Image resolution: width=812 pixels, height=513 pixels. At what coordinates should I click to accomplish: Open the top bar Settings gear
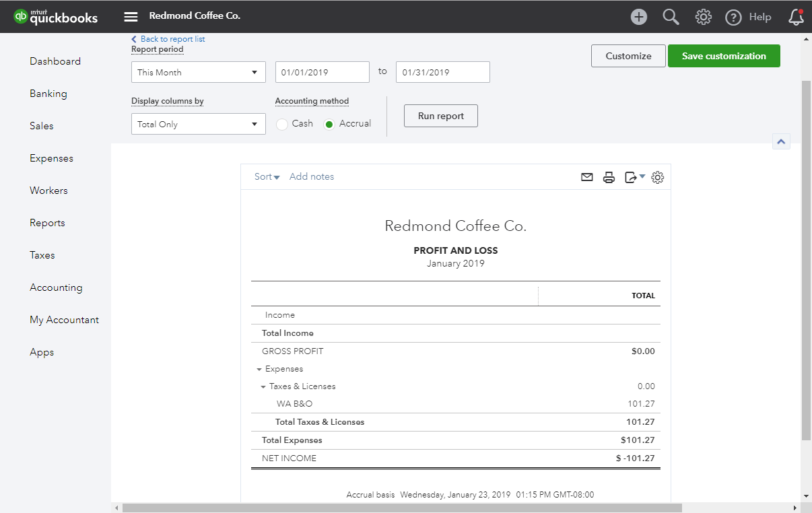[x=703, y=17]
